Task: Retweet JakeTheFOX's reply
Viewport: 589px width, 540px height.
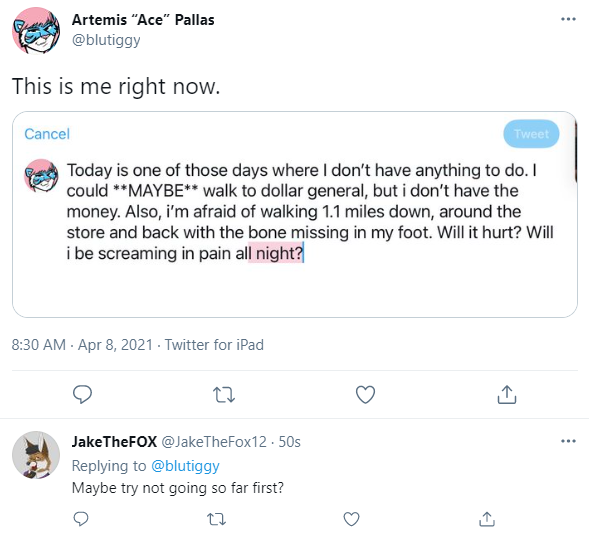Action: (x=217, y=519)
